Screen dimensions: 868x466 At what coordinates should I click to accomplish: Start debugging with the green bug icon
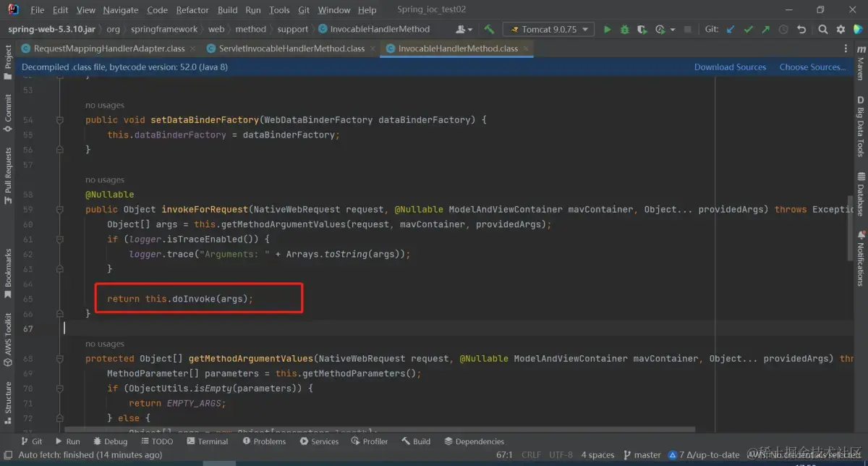click(x=624, y=29)
